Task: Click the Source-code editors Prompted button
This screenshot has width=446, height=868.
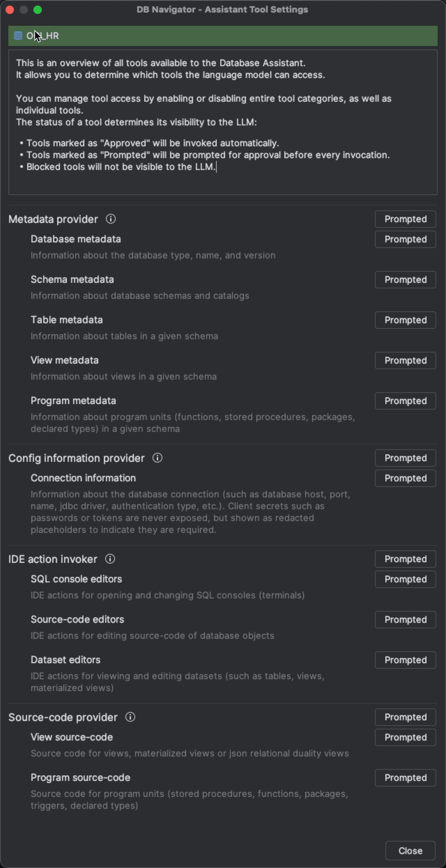Action: (405, 619)
